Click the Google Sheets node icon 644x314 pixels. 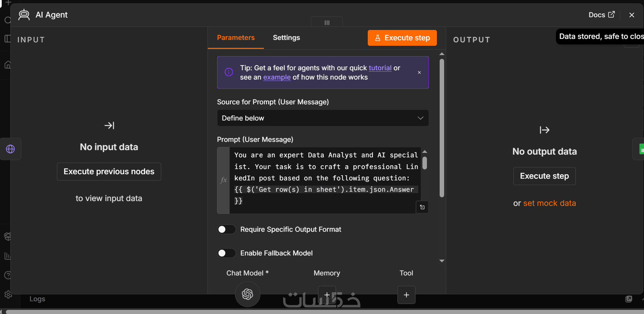click(x=642, y=149)
